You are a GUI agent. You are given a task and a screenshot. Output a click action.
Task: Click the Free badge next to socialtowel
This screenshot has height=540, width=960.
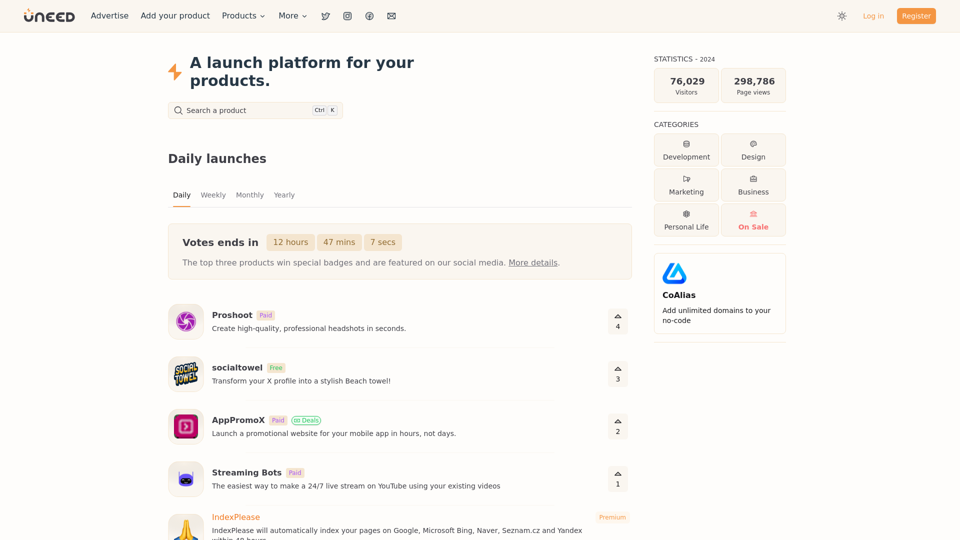tap(276, 368)
